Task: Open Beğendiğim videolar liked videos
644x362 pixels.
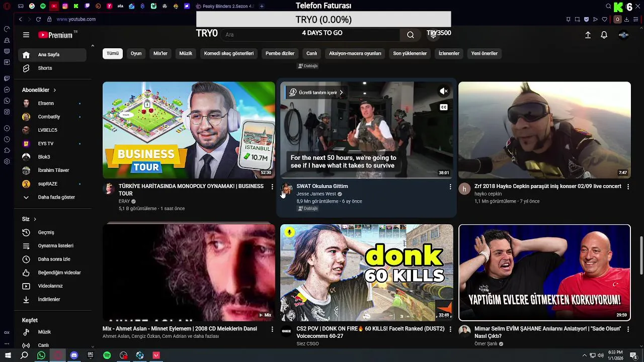Action: click(52, 273)
